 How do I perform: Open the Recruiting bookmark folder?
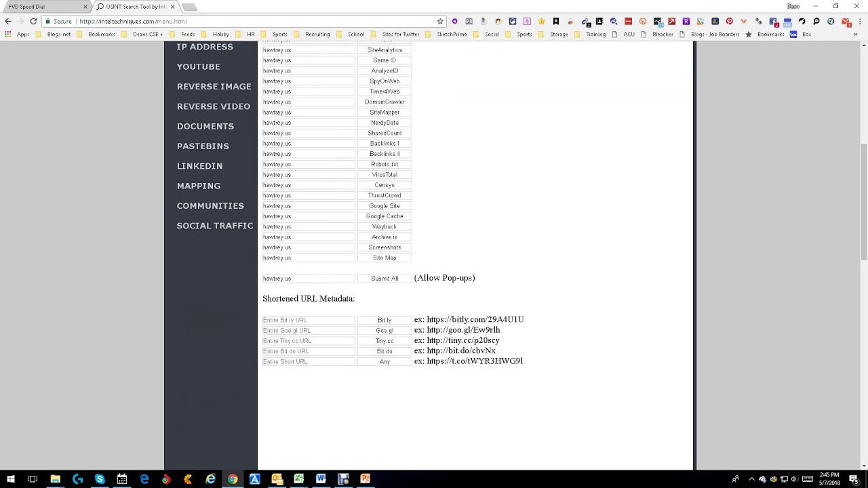pos(313,35)
